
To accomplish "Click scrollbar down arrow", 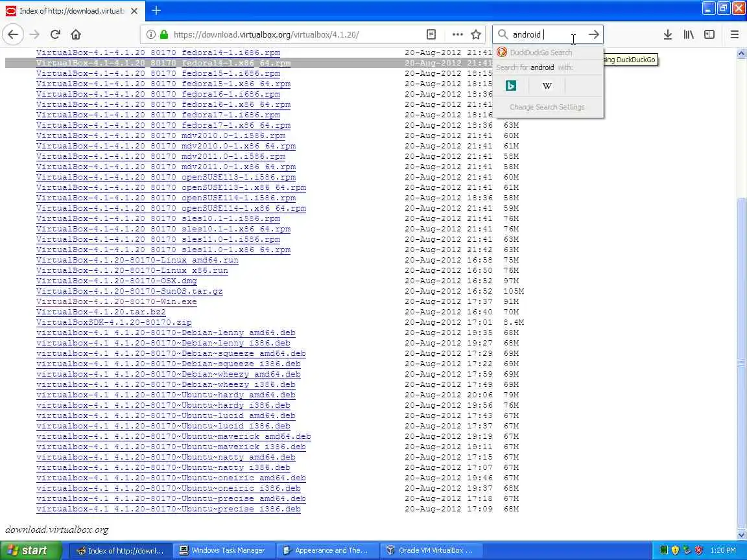I will [741, 535].
